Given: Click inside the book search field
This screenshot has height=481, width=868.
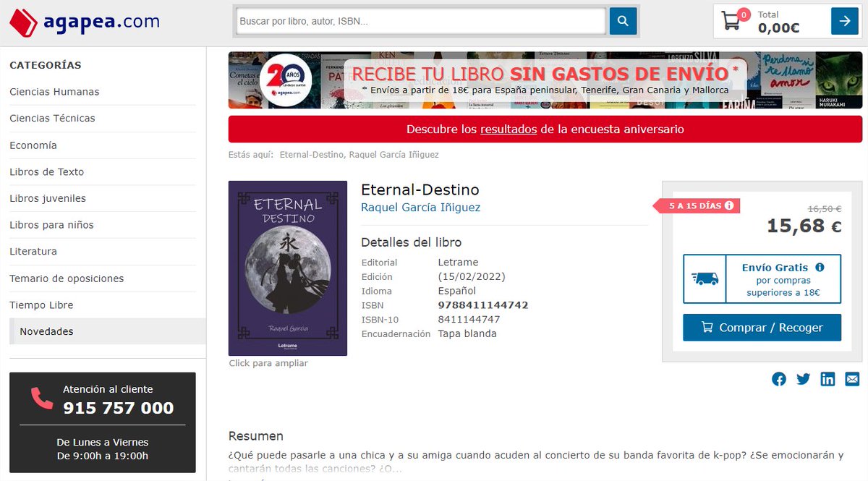Looking at the screenshot, I should tap(420, 20).
